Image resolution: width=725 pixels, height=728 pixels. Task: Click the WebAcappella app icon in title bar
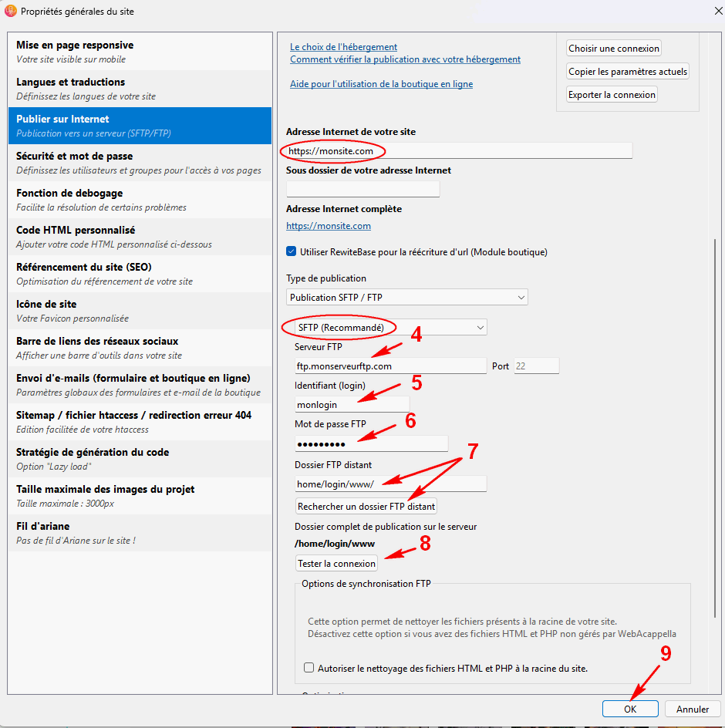(10, 11)
